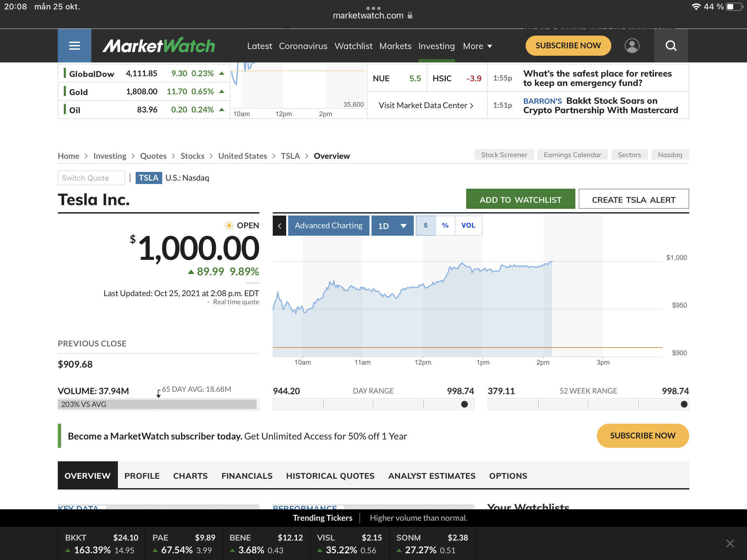Screen dimensions: 747x560
Task: Open the GlobalDow market row
Action: (144, 73)
